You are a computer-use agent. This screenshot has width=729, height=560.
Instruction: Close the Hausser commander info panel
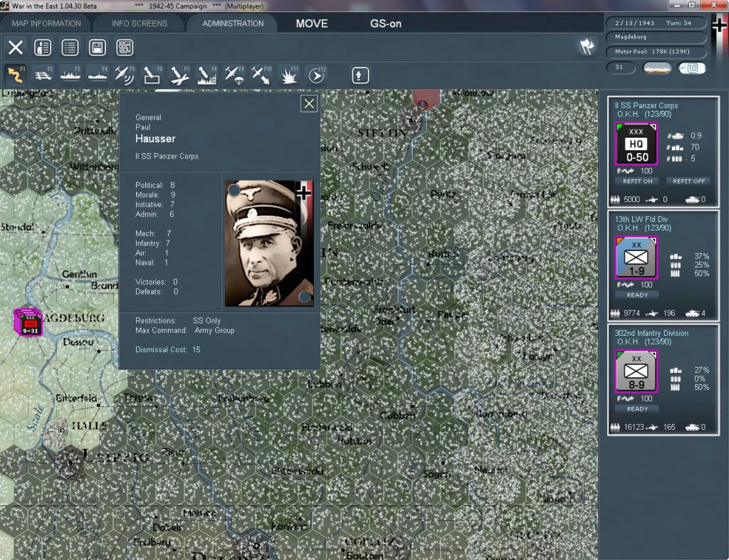[x=309, y=104]
